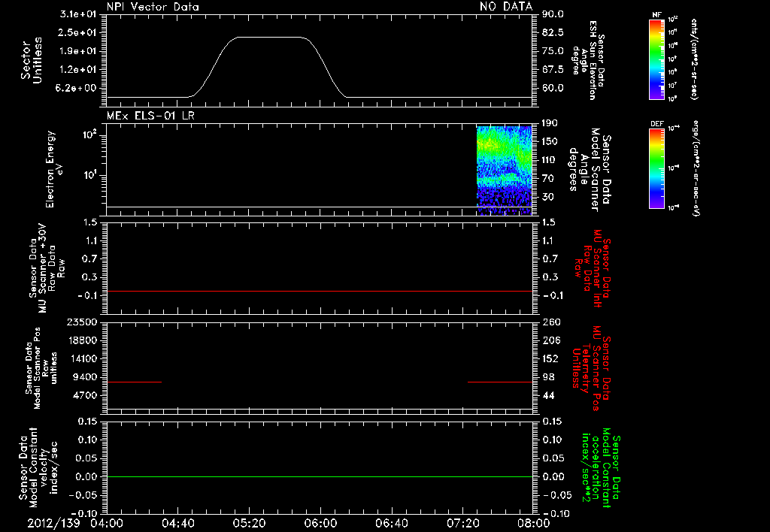
Task: Click the left red scanner position segment
Action: 134,382
